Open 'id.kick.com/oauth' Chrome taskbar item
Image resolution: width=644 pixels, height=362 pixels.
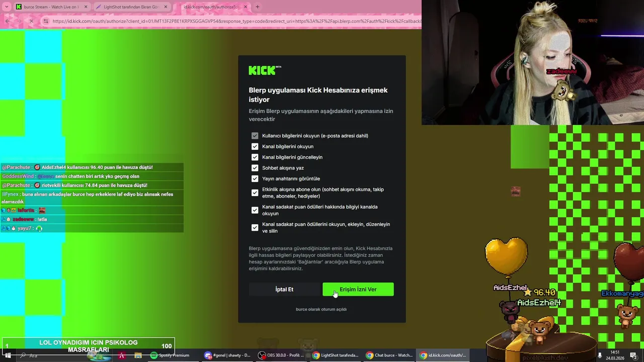(443, 355)
